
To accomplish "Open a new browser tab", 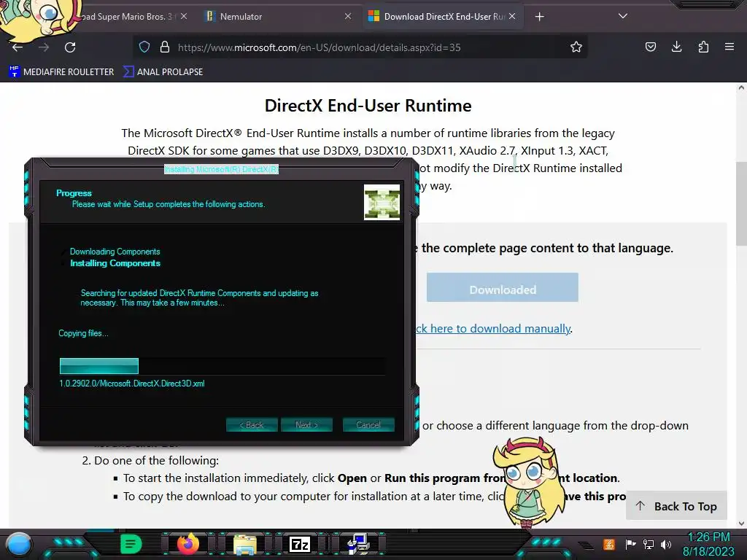I will point(539,17).
